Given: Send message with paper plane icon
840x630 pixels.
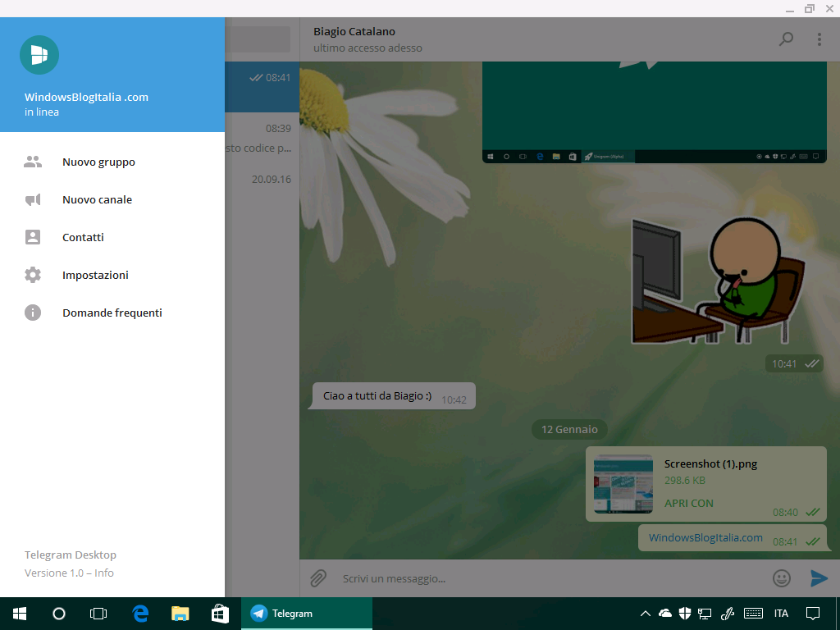Looking at the screenshot, I should coord(819,578).
